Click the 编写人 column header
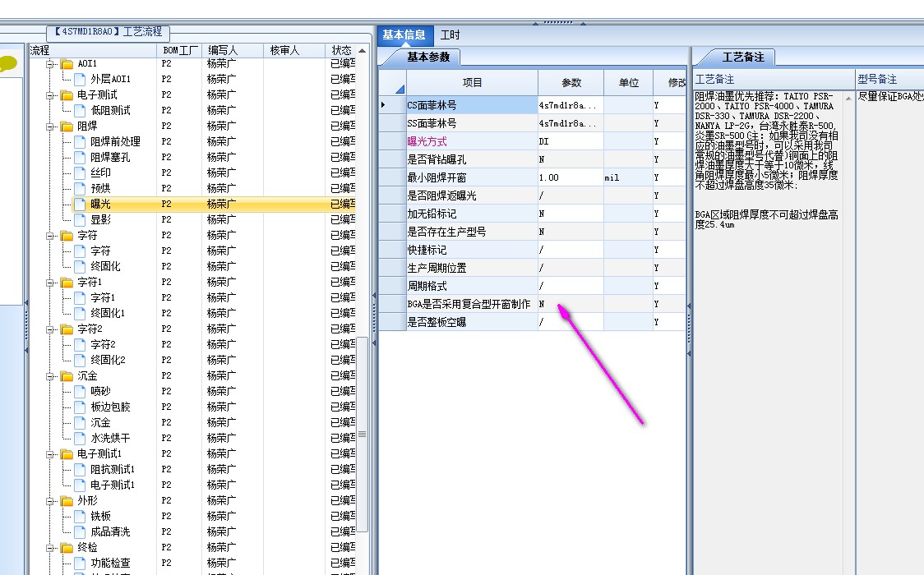The height and width of the screenshot is (575, 924). pyautogui.click(x=232, y=51)
